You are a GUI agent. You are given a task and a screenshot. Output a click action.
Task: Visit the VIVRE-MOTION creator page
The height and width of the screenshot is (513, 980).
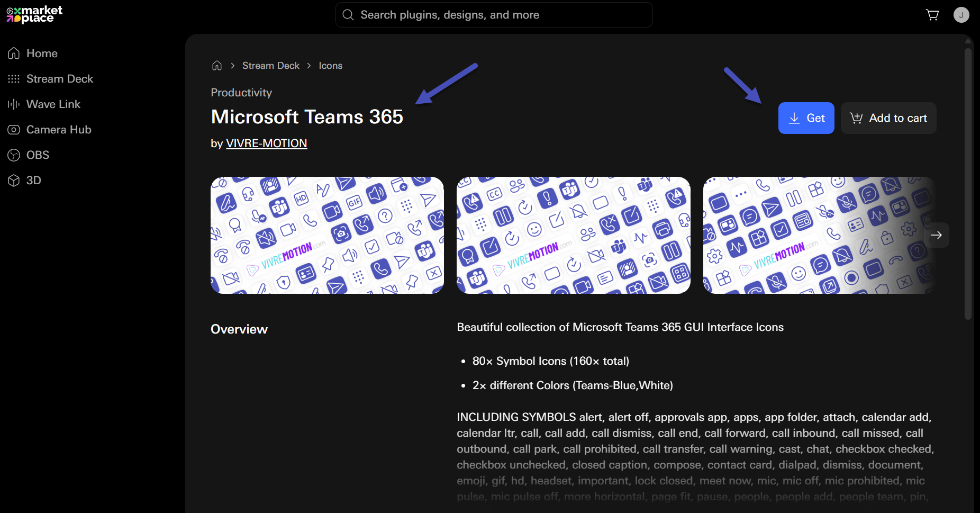(266, 143)
